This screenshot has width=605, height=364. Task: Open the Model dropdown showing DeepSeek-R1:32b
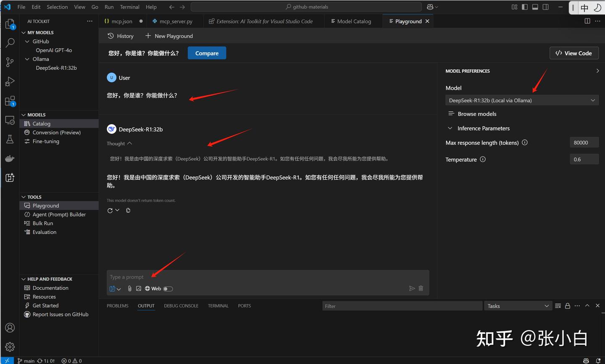[522, 100]
